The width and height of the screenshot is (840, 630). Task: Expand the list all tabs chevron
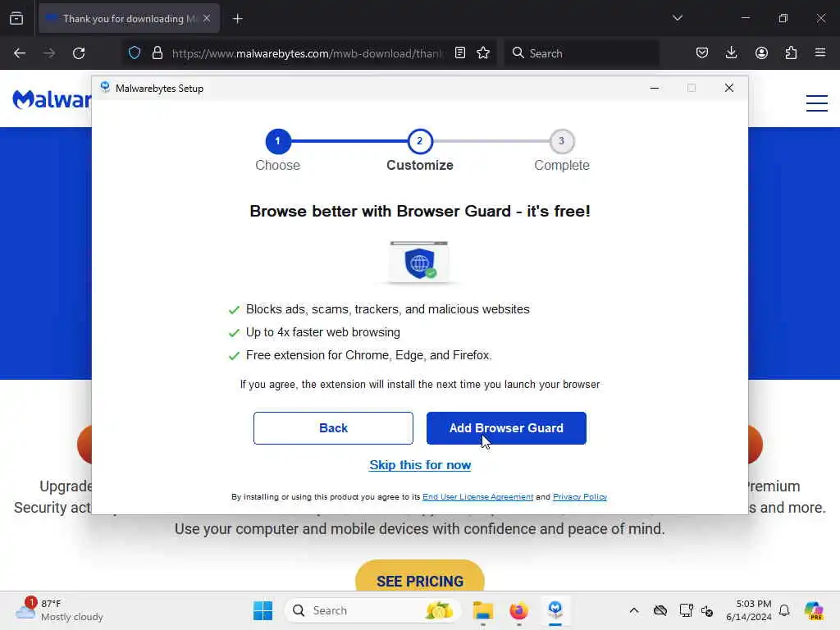tap(677, 18)
